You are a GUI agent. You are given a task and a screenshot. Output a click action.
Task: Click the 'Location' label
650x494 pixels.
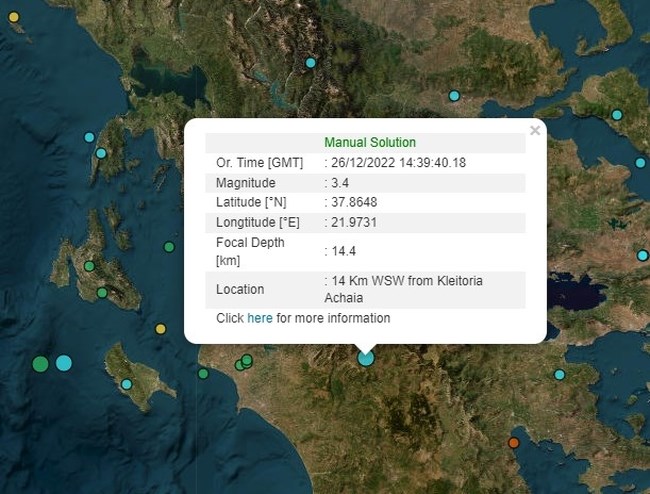click(240, 289)
